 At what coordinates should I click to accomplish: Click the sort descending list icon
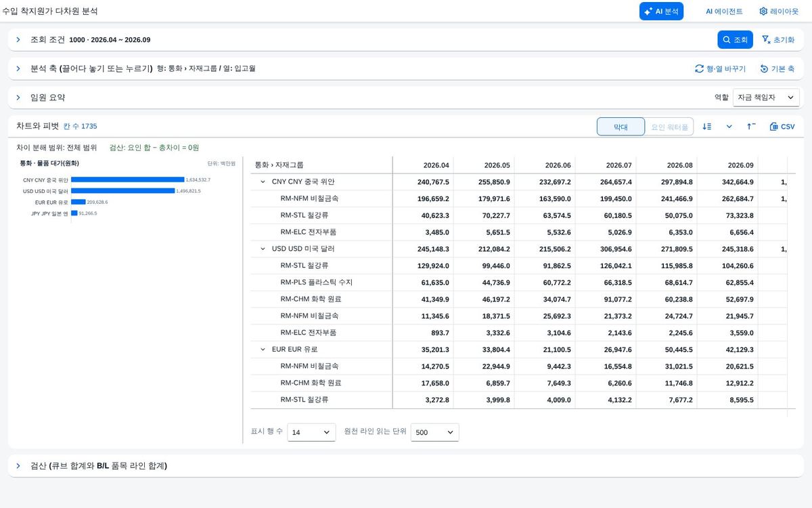(x=707, y=127)
